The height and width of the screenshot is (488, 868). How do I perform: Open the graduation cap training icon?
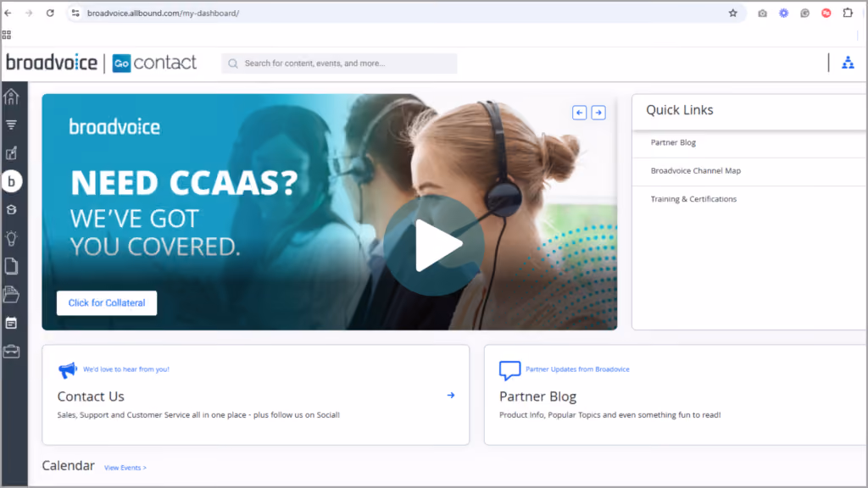pos(11,210)
